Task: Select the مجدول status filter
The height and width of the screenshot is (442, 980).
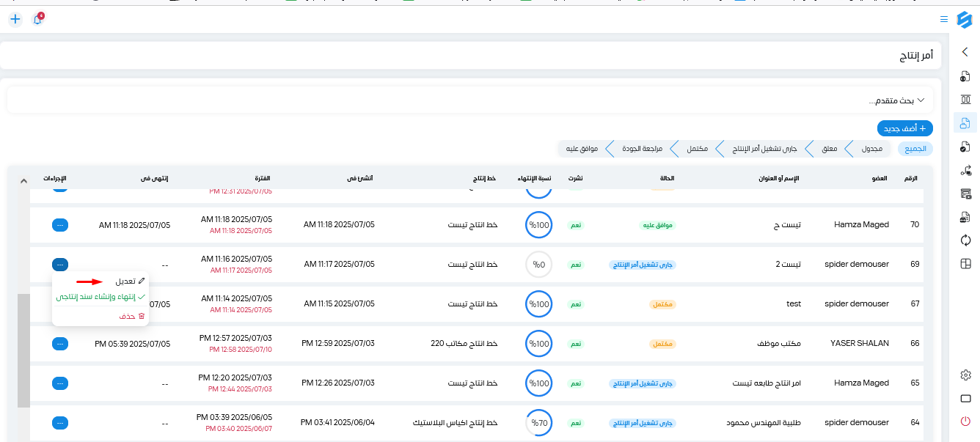Action: coord(871,149)
